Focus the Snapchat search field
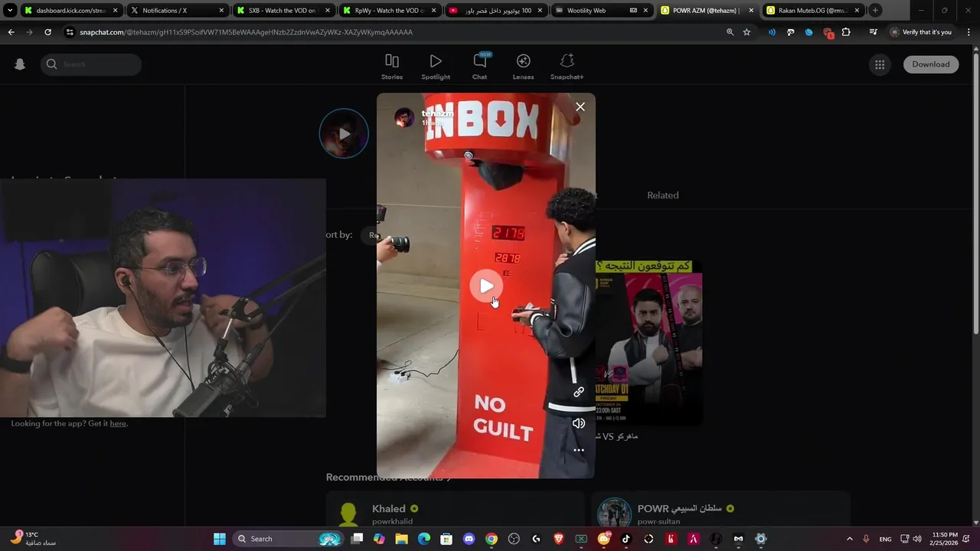The image size is (980, 551). pos(91,64)
